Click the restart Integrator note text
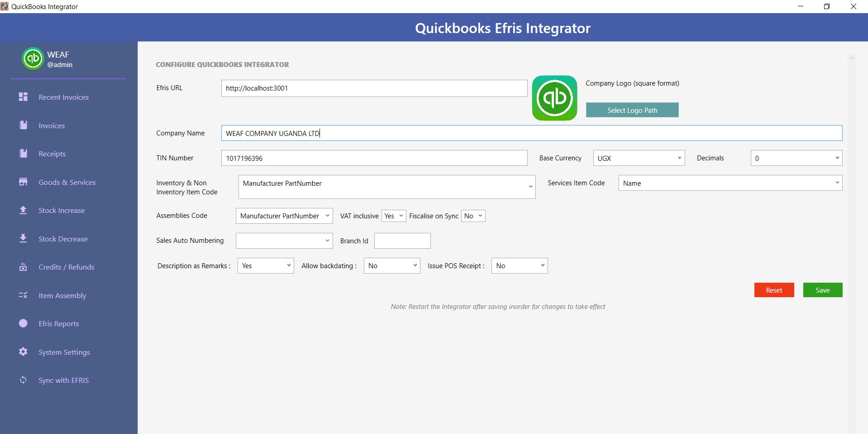 pyautogui.click(x=498, y=307)
